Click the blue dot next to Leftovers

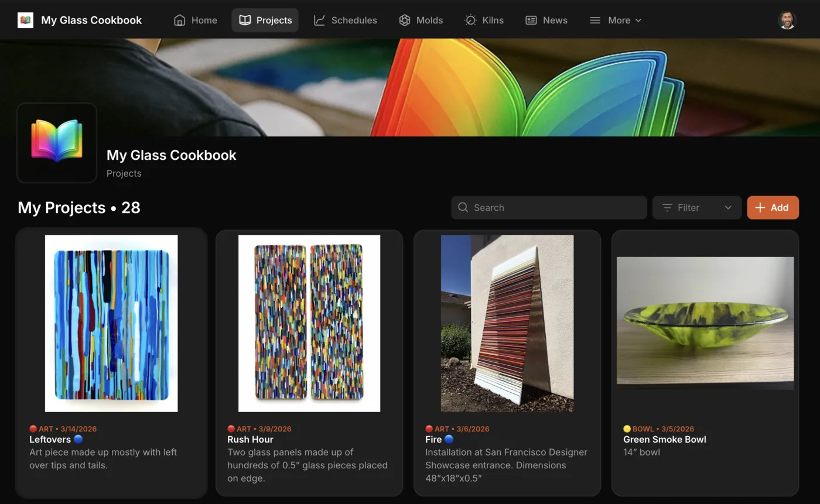[x=78, y=439]
